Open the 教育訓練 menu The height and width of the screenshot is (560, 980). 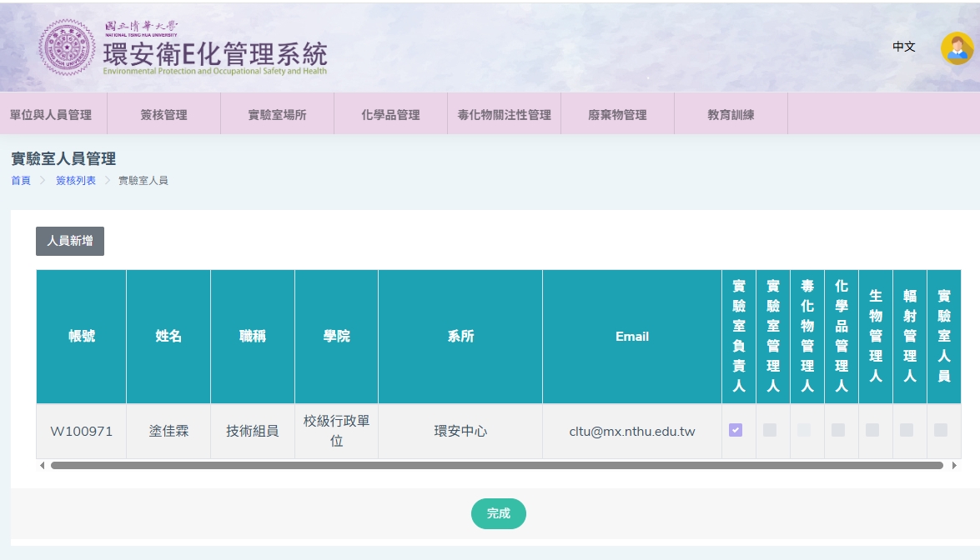pos(731,115)
